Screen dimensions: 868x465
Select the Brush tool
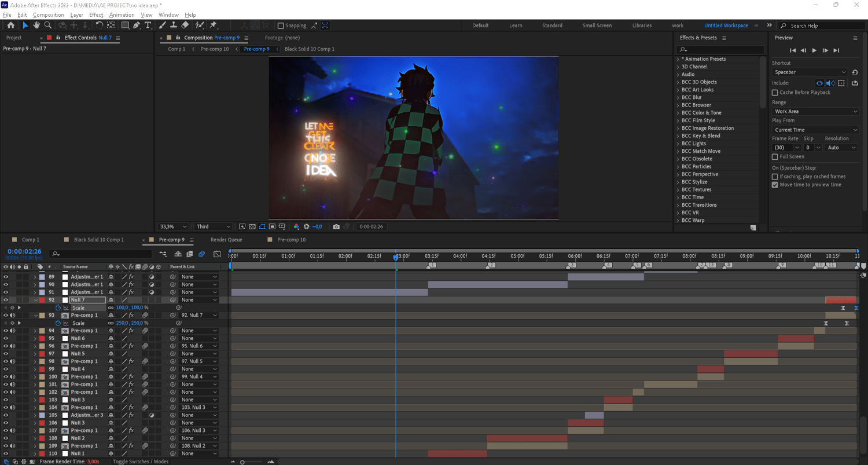click(163, 25)
